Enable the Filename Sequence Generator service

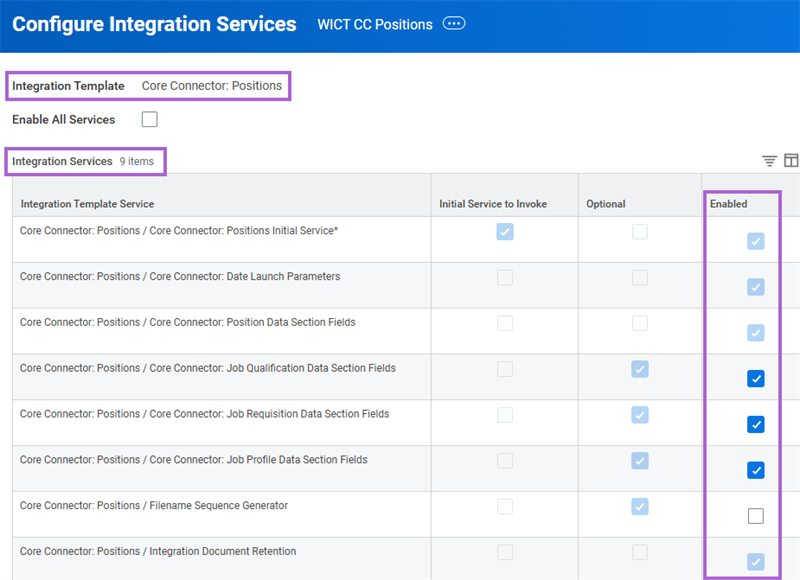756,516
